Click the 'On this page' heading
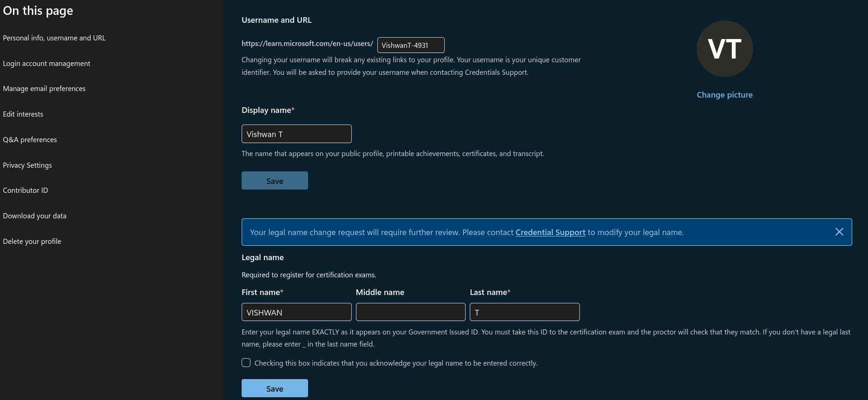 coord(38,11)
